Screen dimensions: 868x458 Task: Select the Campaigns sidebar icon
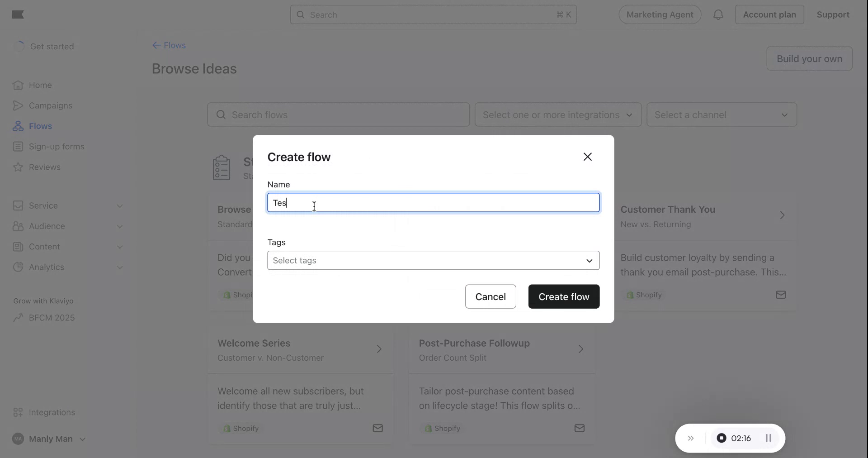(x=18, y=105)
